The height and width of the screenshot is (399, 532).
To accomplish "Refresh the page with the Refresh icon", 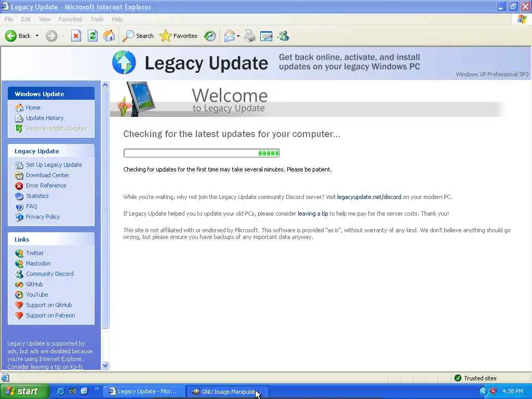I will (x=92, y=36).
